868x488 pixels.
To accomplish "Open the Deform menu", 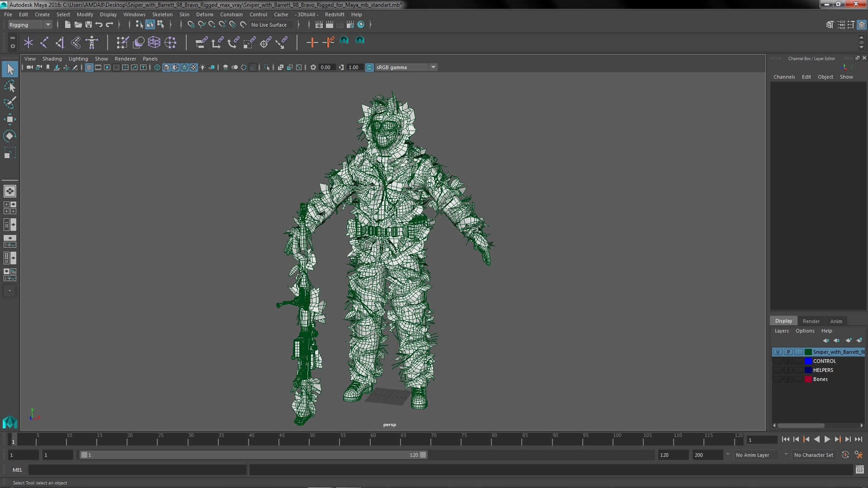I will (204, 14).
